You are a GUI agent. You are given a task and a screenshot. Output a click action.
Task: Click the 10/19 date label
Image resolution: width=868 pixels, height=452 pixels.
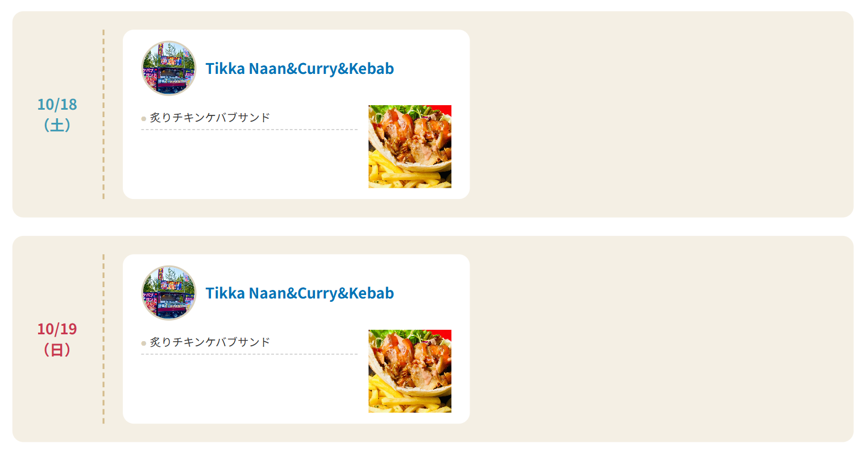click(x=57, y=329)
